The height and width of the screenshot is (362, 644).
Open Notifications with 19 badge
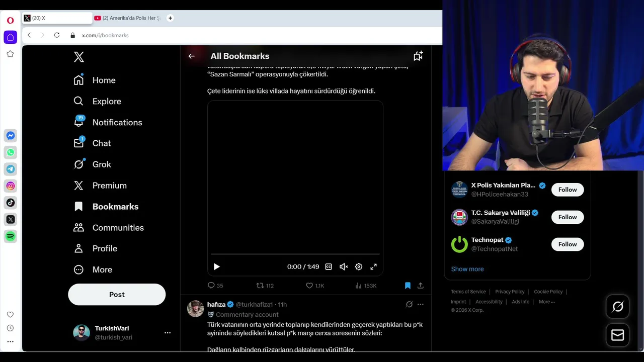coord(108,122)
